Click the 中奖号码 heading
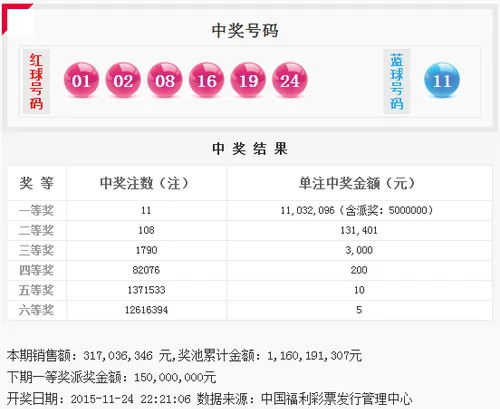The image size is (500, 409). coord(245,31)
